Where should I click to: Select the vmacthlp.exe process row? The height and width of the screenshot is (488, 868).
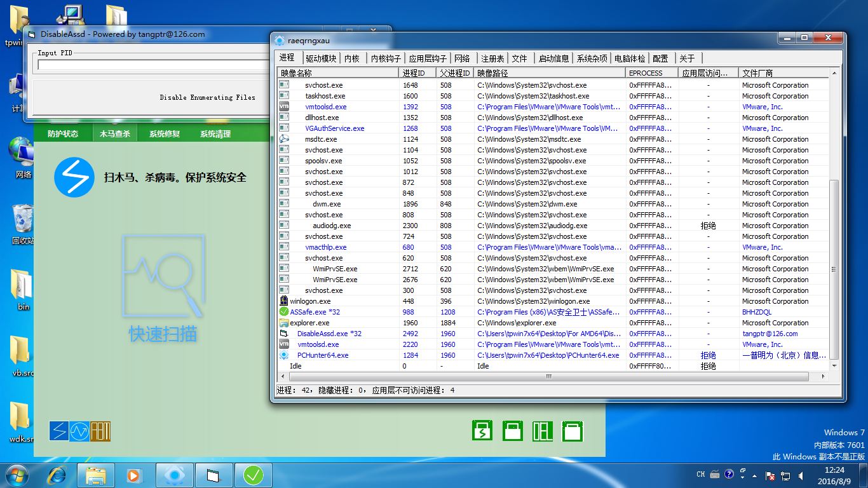coord(554,247)
